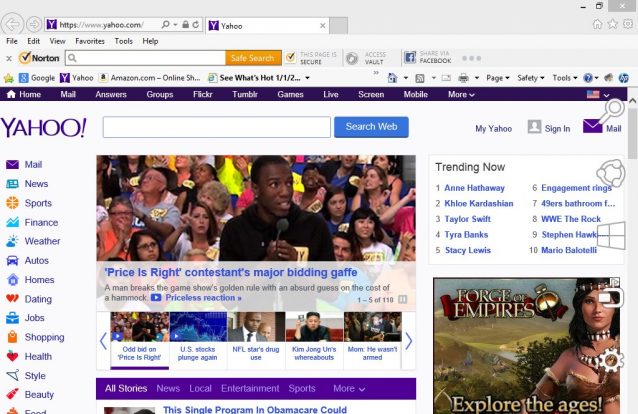Click the Yahoo search input field
Viewport: 638px width, 414px height.
pos(216,127)
